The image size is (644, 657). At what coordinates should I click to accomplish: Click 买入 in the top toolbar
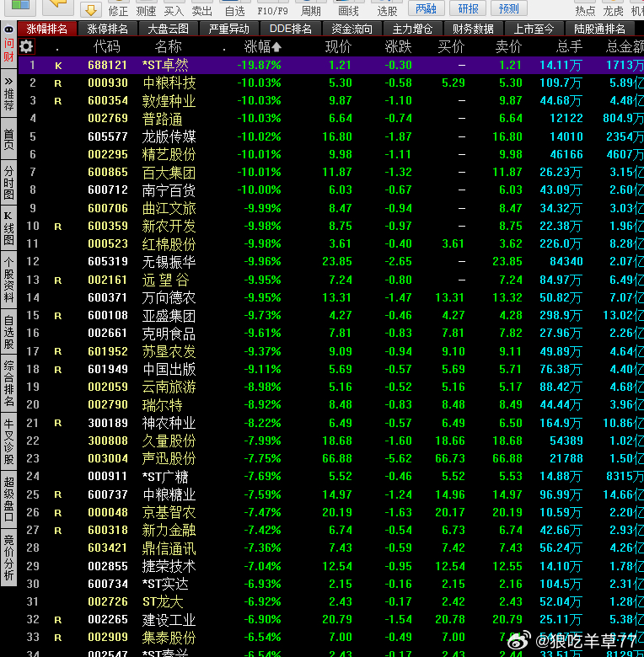174,11
